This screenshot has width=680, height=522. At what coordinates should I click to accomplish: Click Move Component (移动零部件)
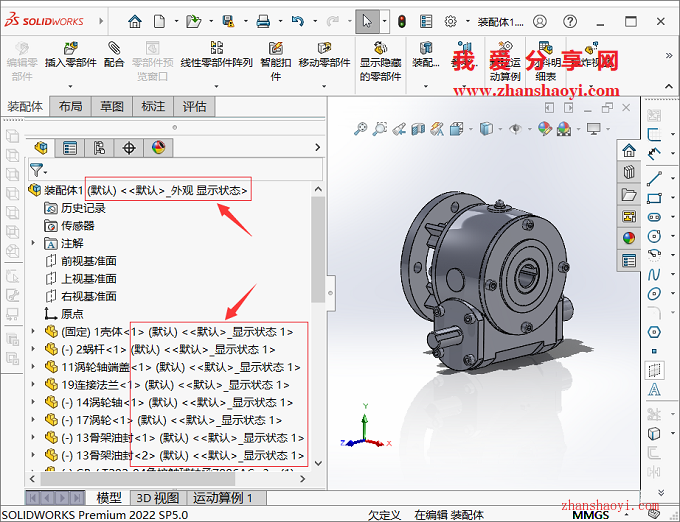pyautogui.click(x=324, y=55)
